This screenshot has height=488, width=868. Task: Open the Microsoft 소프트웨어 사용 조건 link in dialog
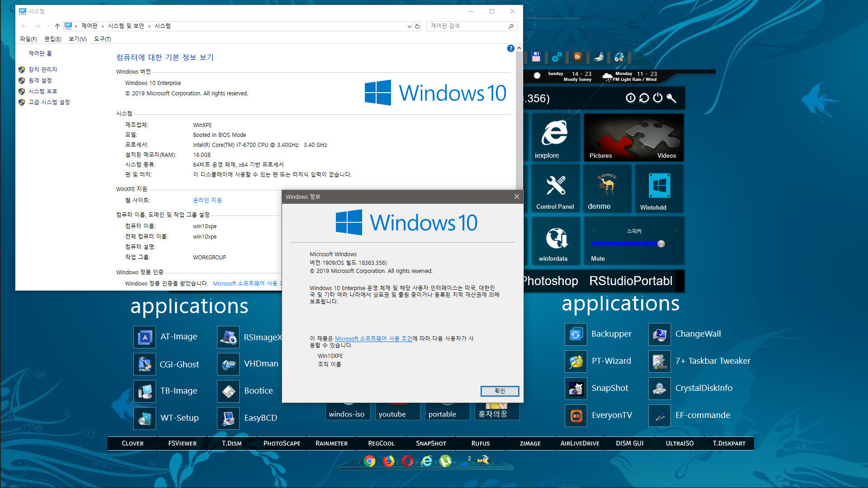[373, 338]
